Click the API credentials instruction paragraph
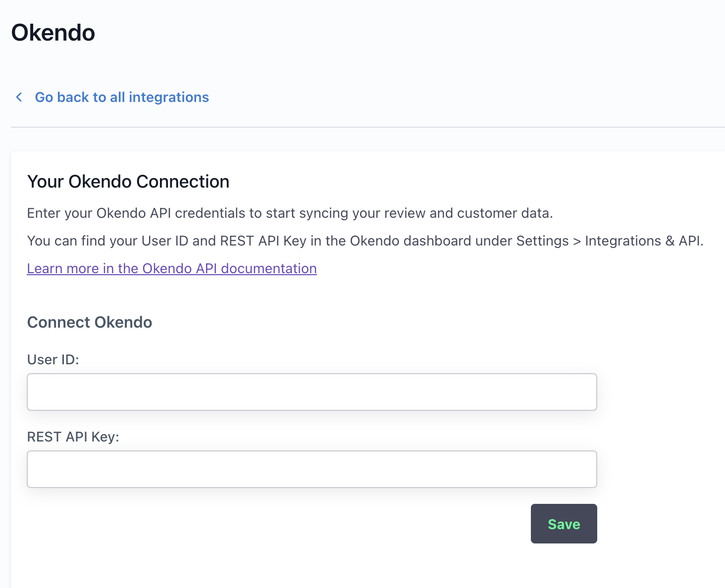 pos(290,213)
